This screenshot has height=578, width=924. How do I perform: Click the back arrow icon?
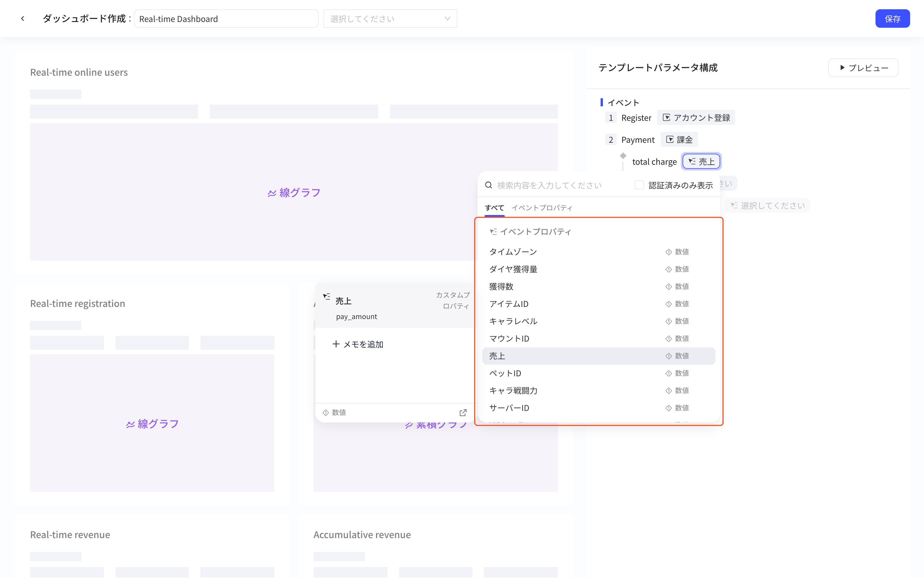pos(23,18)
